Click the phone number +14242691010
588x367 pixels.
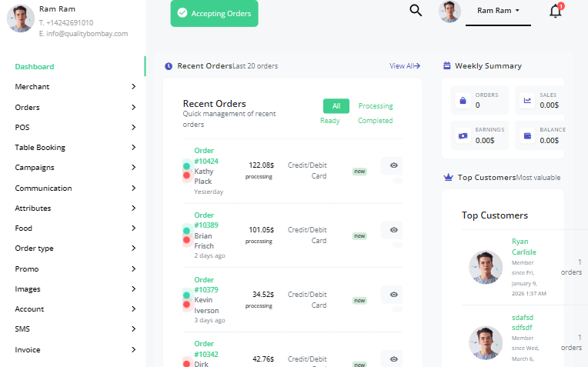click(x=70, y=23)
